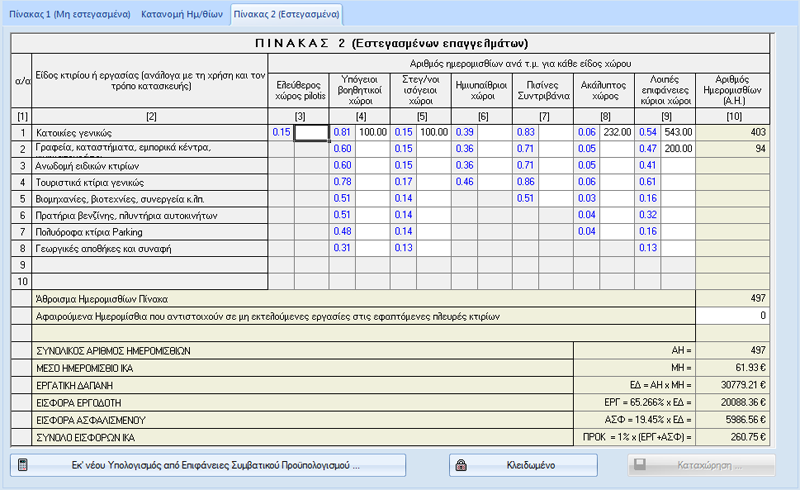This screenshot has height=490, width=800.
Task: Click the 0.46 coefficient in row 4
Action: (464, 182)
